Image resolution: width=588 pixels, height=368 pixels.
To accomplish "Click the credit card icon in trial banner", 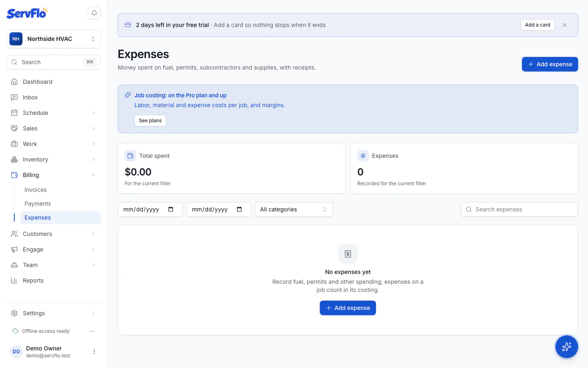I will click(x=128, y=25).
